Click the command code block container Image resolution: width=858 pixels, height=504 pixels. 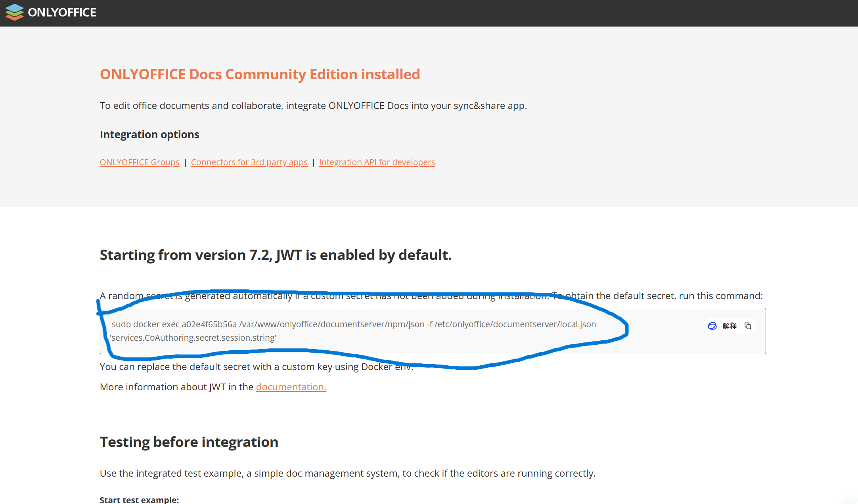[431, 331]
